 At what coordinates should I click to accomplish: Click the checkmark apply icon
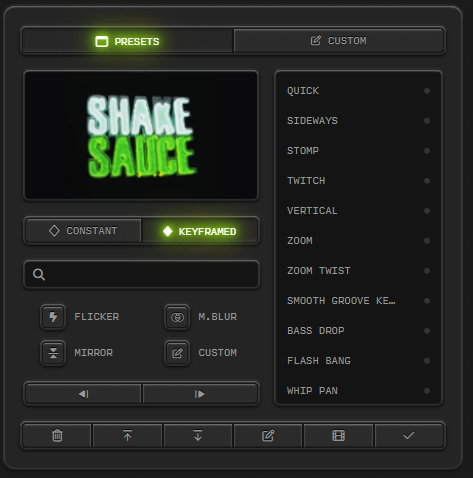[x=409, y=435]
